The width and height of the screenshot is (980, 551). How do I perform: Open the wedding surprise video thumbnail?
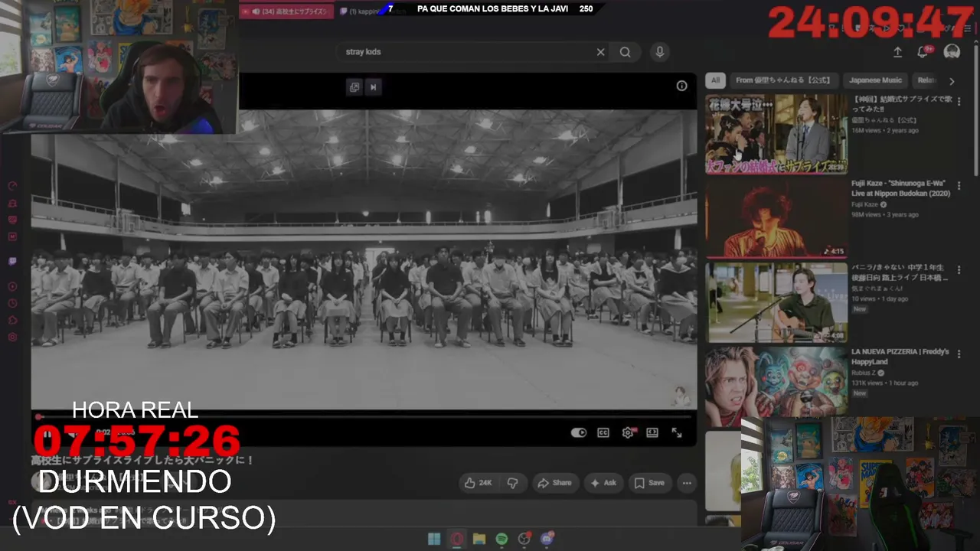(x=776, y=134)
